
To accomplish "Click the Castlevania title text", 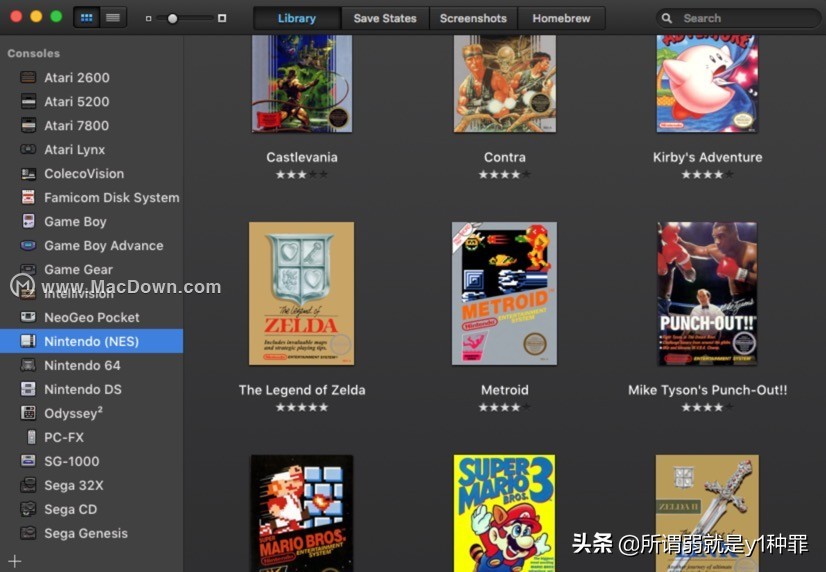I will click(302, 157).
